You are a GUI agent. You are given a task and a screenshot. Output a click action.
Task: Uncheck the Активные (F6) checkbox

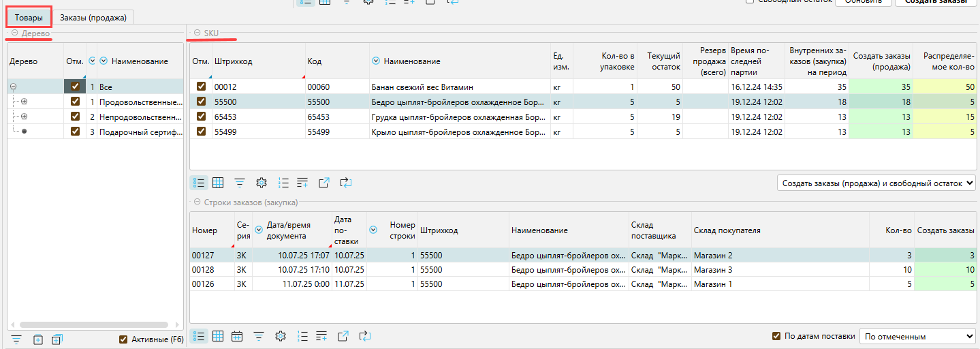[x=123, y=339]
